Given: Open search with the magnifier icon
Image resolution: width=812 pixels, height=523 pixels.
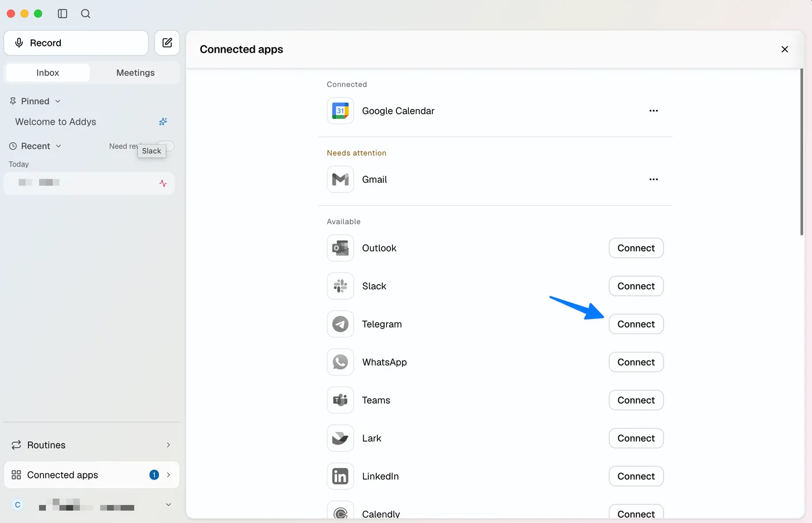Looking at the screenshot, I should pos(85,13).
